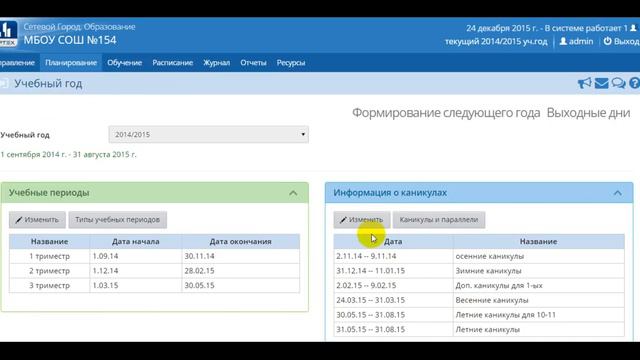Click Типы учебных периодов button
The image size is (640, 360).
coord(118,220)
